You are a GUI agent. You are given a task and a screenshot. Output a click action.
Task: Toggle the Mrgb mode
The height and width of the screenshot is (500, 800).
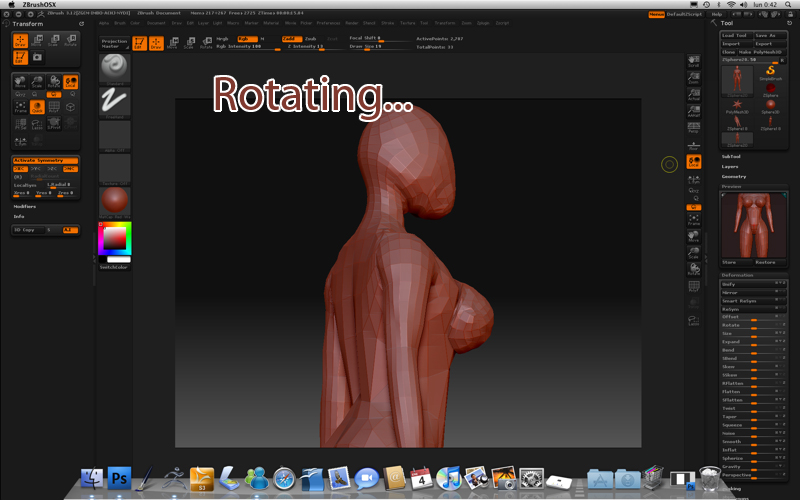pyautogui.click(x=223, y=39)
